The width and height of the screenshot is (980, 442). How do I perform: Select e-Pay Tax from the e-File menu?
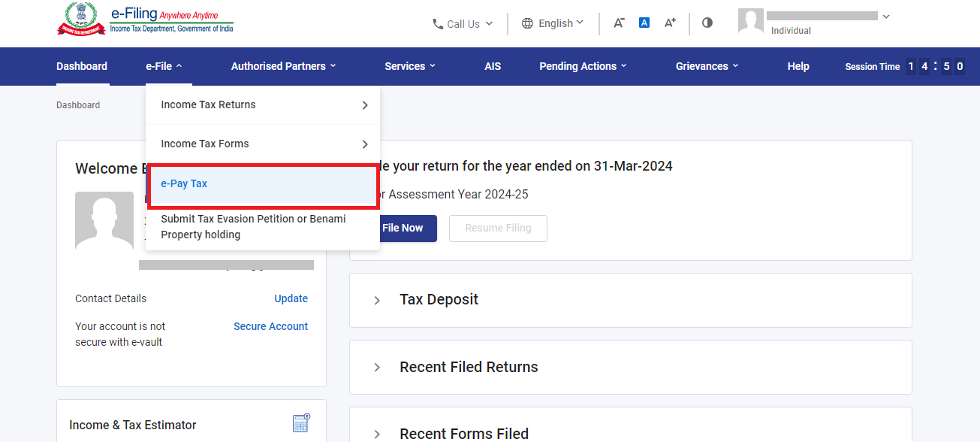pos(184,183)
